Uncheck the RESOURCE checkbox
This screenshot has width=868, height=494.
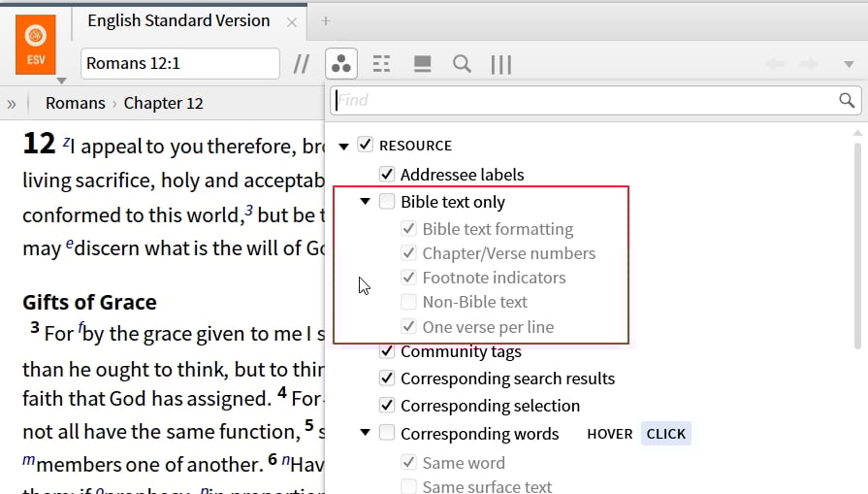pyautogui.click(x=365, y=145)
